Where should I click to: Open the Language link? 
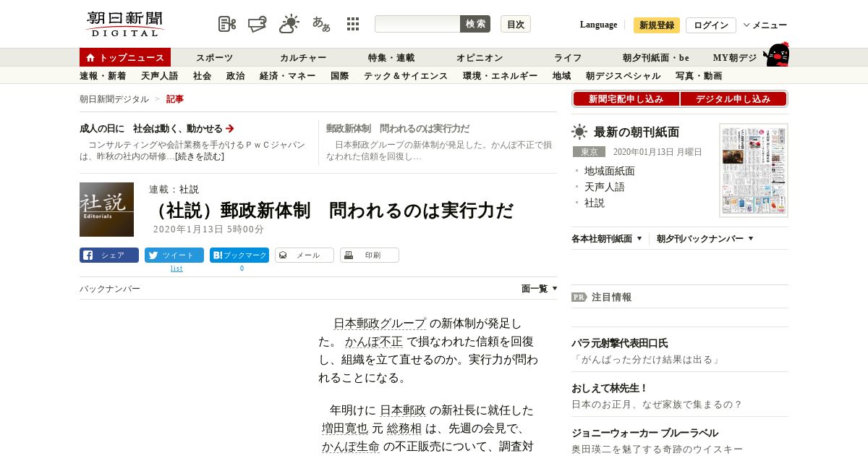coord(599,25)
